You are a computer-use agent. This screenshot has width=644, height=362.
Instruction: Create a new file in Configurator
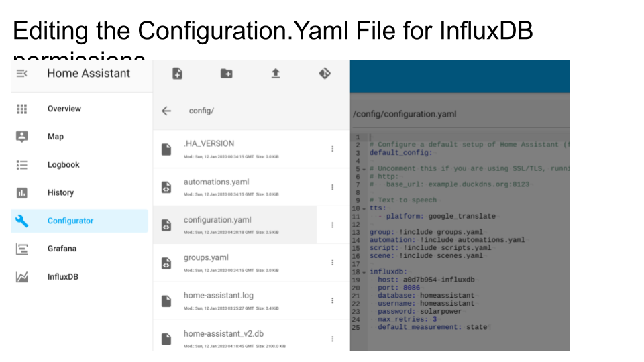(177, 74)
